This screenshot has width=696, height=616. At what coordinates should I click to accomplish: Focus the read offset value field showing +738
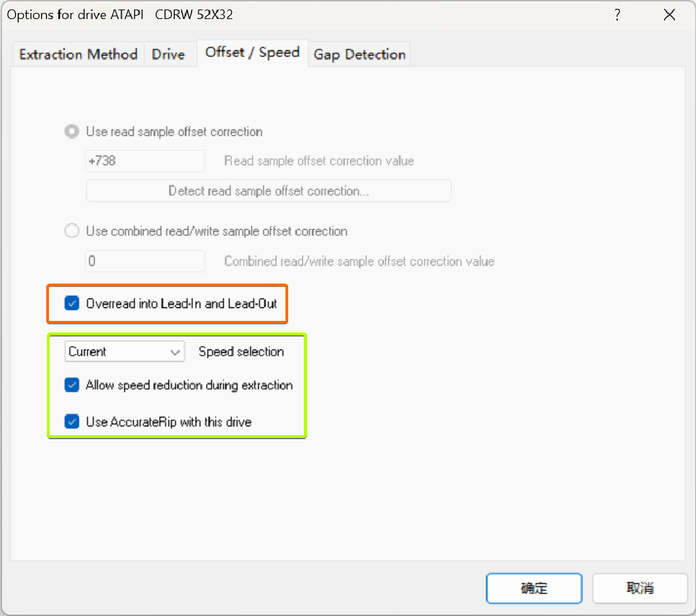145,160
